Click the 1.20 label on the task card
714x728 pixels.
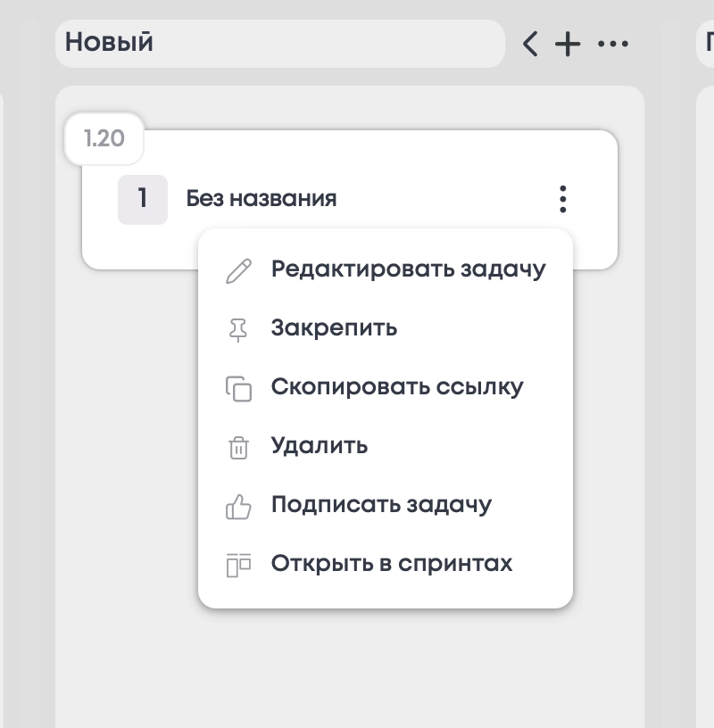[x=104, y=139]
